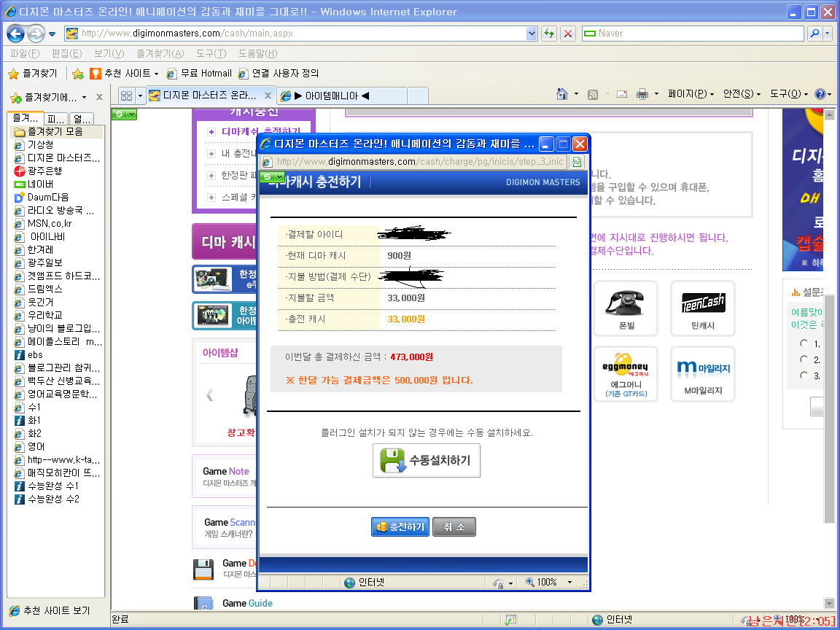The image size is (840, 630).
Task: Open the Help question mark icon
Action: click(x=820, y=94)
